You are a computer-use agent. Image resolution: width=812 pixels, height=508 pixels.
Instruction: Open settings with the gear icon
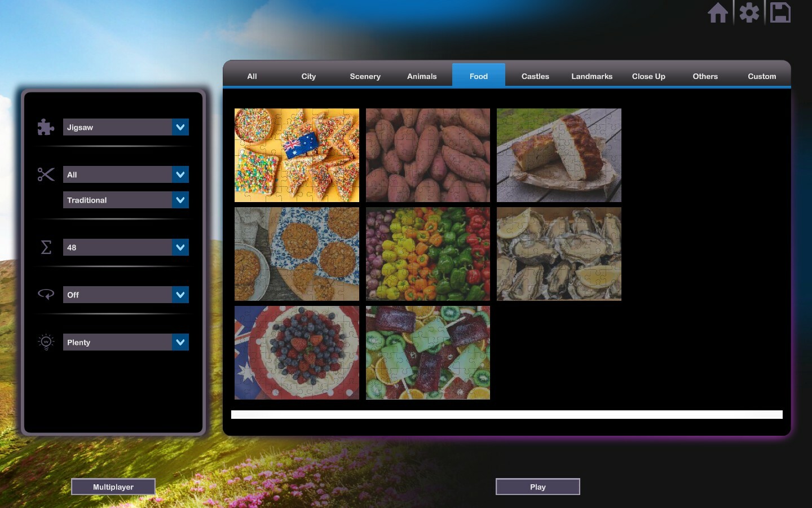point(749,12)
